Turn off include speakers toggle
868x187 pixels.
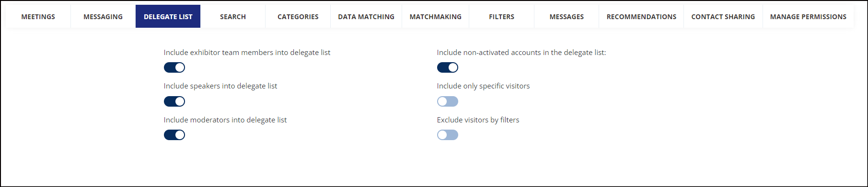click(174, 101)
